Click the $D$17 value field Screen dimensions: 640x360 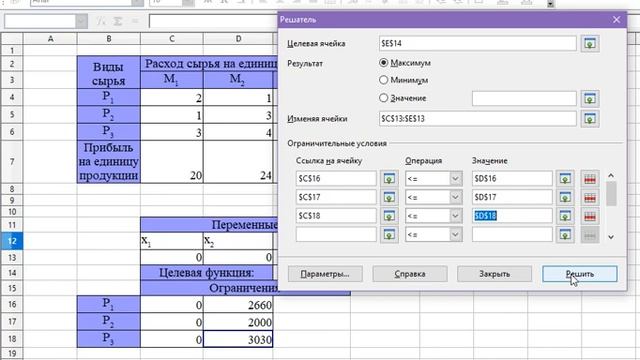(512, 198)
